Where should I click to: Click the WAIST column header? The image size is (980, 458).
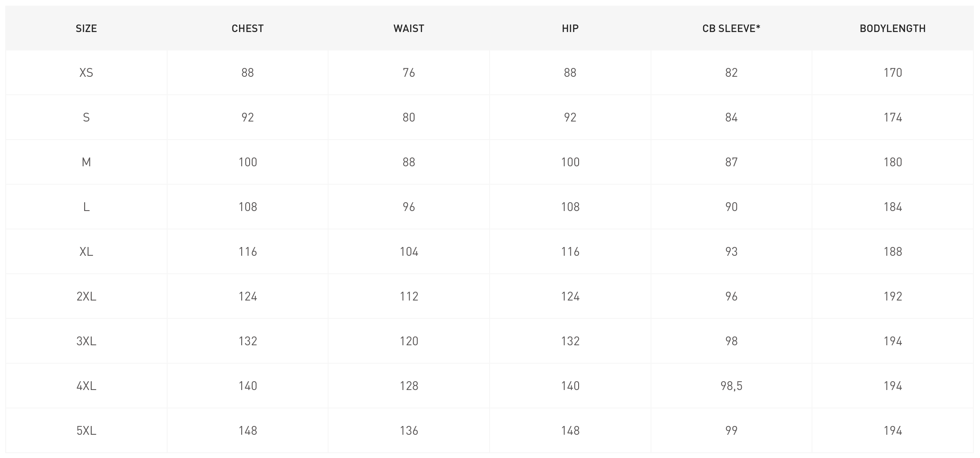409,29
